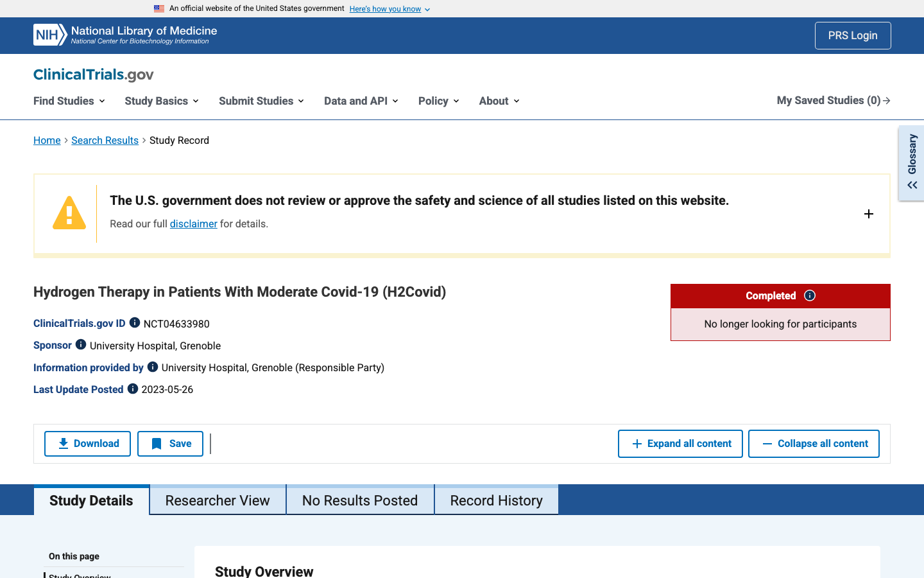Image resolution: width=924 pixels, height=578 pixels.
Task: Click the info icon next to Sponsor
Action: pyautogui.click(x=81, y=344)
